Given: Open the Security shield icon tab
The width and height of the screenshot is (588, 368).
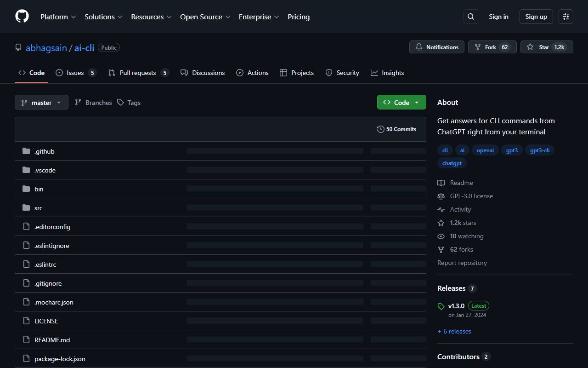Looking at the screenshot, I should (x=329, y=72).
